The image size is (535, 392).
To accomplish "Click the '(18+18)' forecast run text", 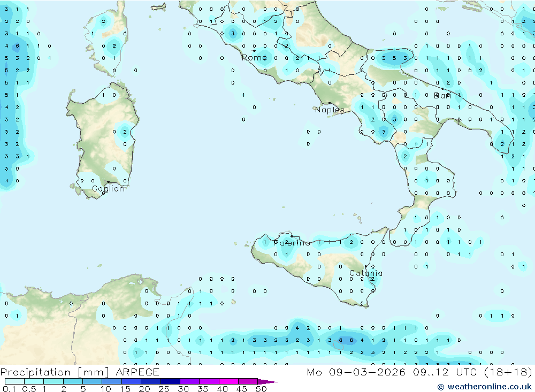I will tap(508, 372).
